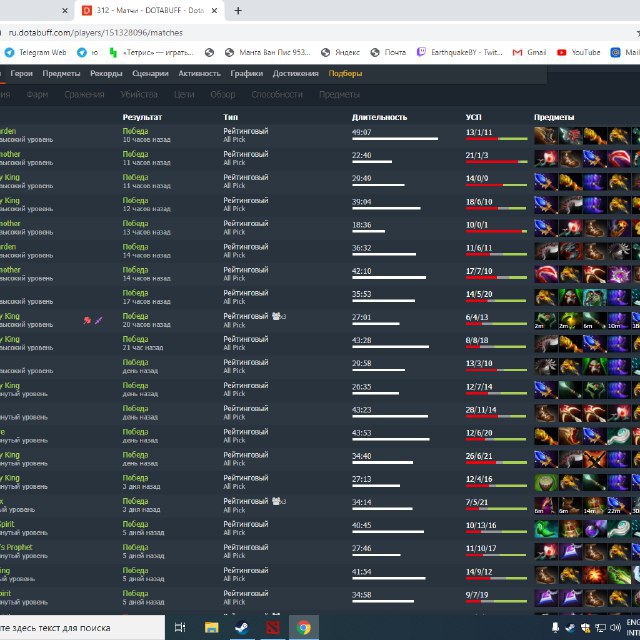Open Task View on the taskbar
This screenshot has width=640, height=640.
[180, 627]
